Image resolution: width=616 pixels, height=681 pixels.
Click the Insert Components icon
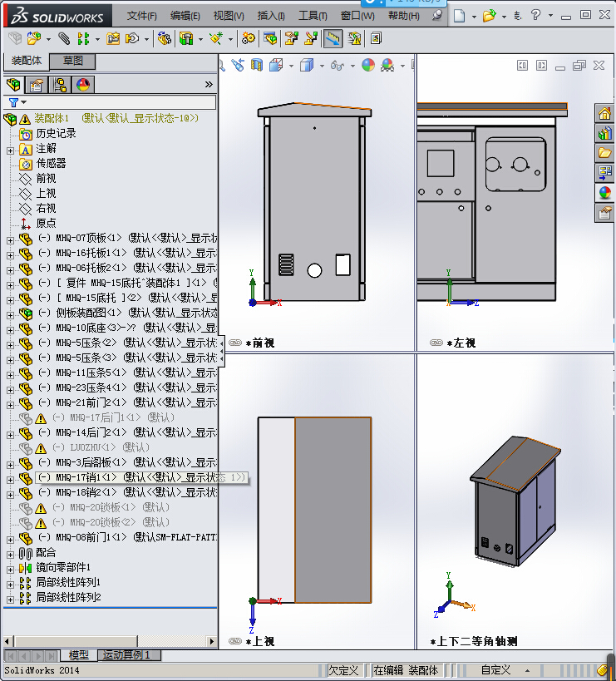tap(34, 38)
